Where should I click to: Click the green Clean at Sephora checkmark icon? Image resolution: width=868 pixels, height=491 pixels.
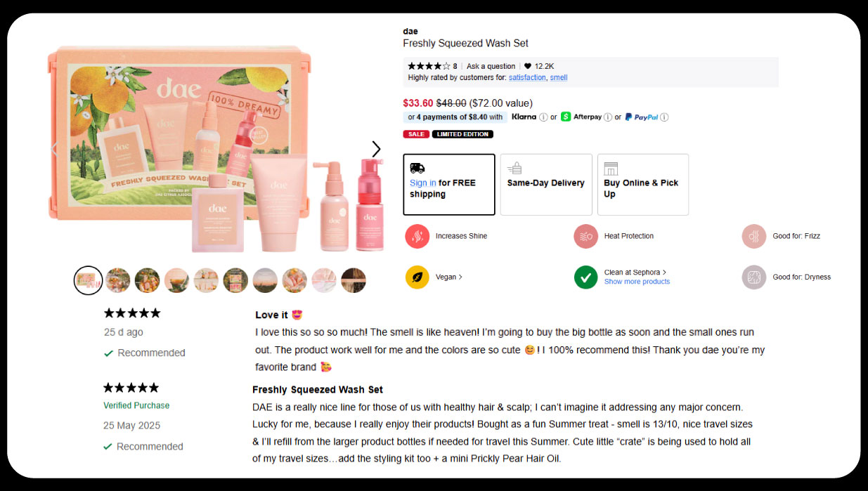585,277
